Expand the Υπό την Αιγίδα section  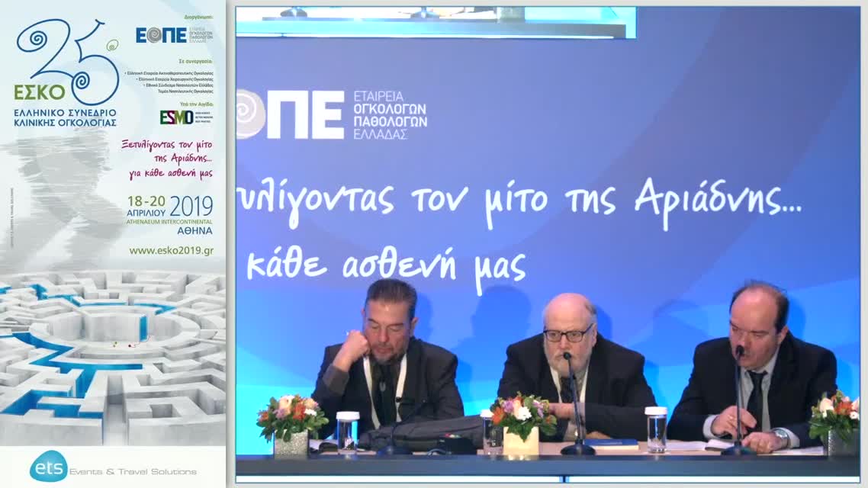point(198,102)
